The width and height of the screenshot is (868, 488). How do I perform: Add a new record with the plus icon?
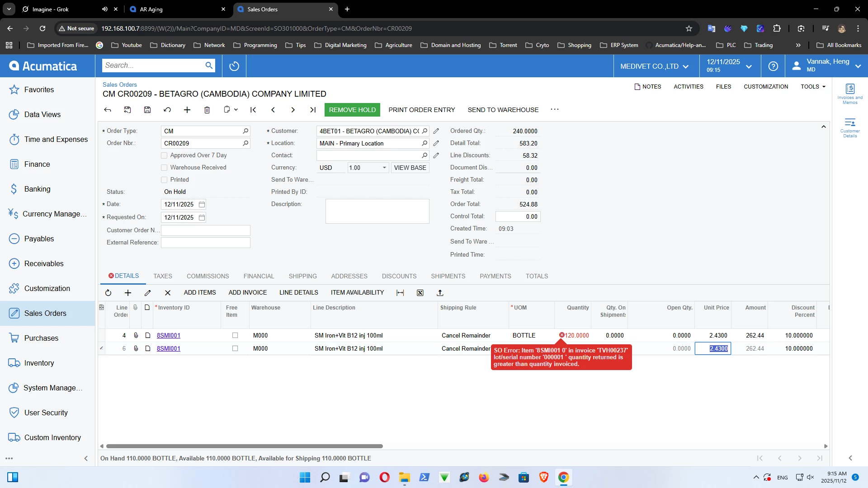click(x=187, y=110)
